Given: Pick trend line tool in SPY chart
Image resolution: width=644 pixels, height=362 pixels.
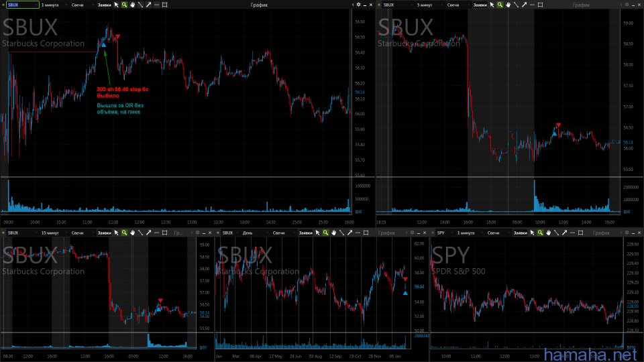Looking at the screenshot, I should click(x=557, y=233).
